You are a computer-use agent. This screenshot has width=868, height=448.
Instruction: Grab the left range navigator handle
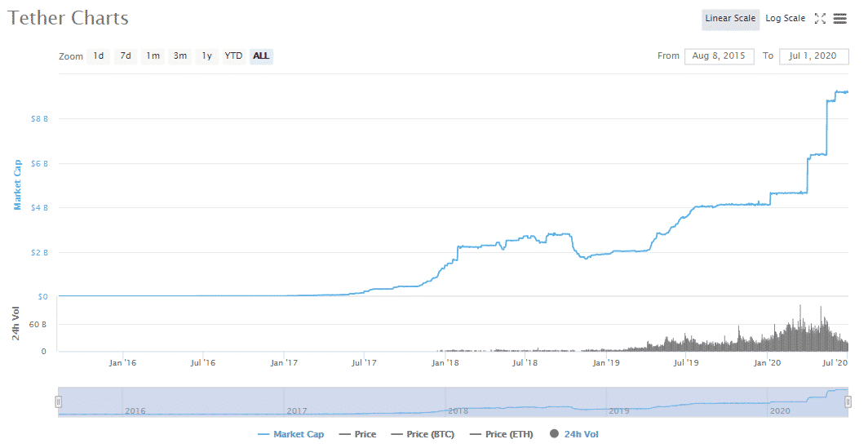pos(58,401)
